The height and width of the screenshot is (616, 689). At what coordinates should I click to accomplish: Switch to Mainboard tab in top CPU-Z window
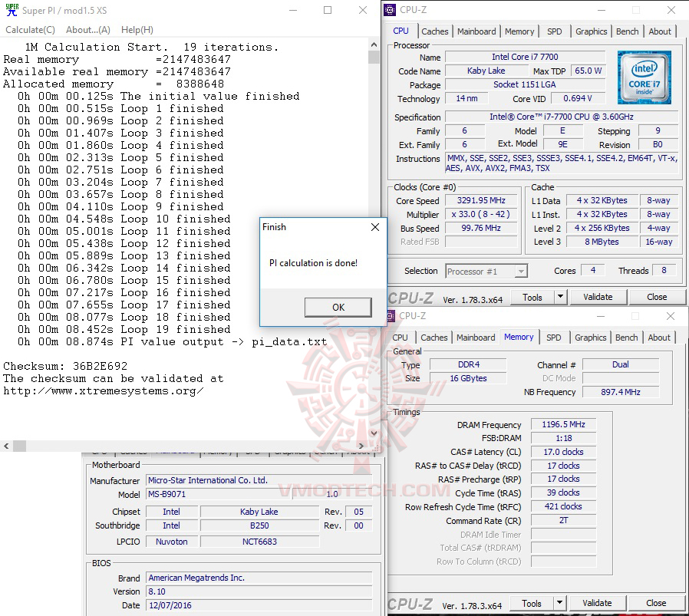click(x=476, y=31)
